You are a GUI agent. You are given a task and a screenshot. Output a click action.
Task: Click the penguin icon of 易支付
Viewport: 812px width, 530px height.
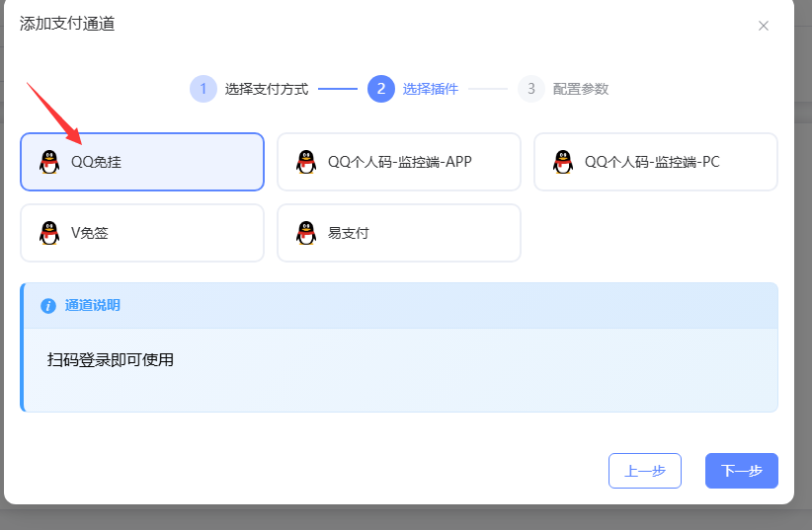coord(306,233)
